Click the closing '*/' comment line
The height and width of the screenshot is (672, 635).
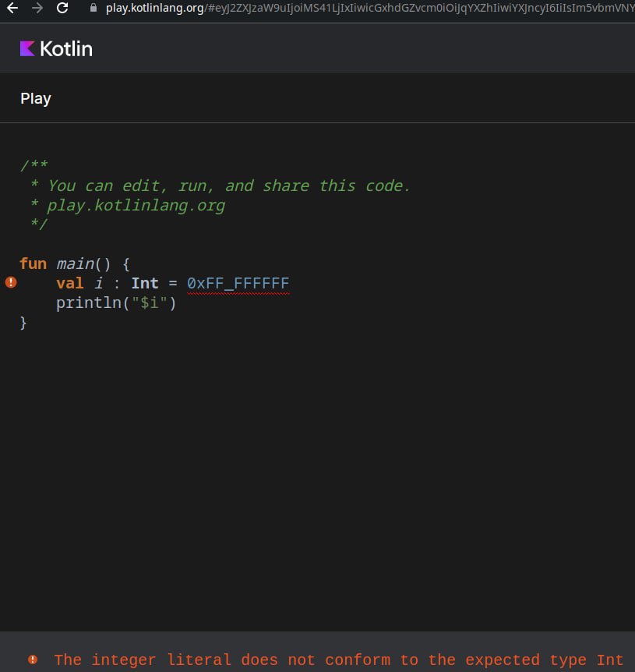(x=39, y=224)
